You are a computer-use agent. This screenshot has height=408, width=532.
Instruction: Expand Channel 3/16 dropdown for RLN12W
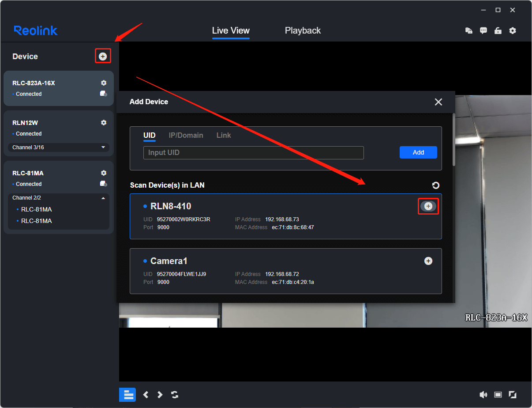(x=59, y=147)
